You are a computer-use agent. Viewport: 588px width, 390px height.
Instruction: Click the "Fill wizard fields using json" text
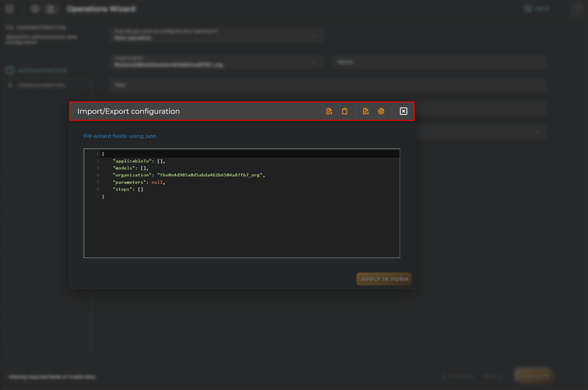[120, 136]
